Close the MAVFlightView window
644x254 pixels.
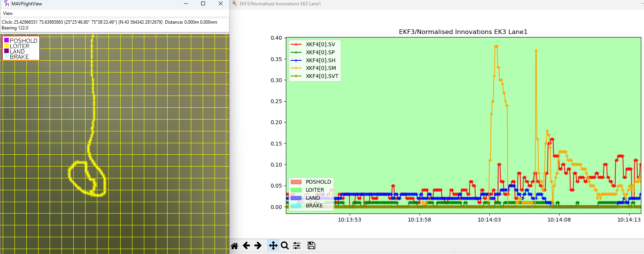point(221,4)
